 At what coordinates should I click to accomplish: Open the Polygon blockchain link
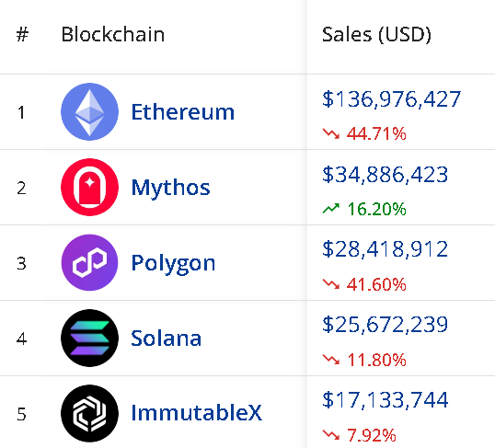point(173,264)
